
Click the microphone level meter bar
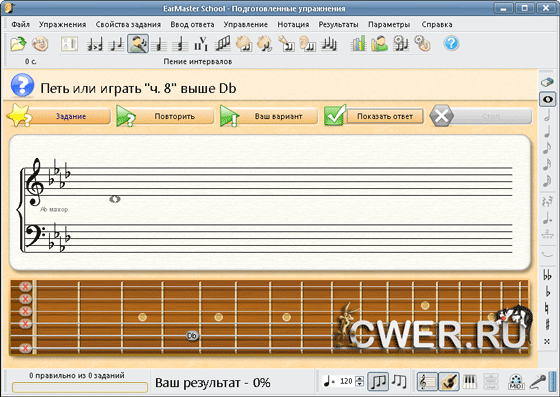[x=553, y=382]
